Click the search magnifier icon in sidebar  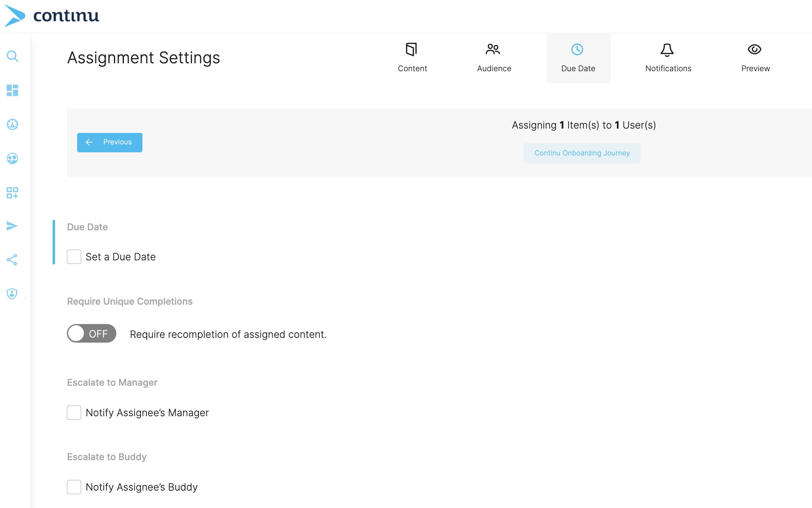coord(12,56)
